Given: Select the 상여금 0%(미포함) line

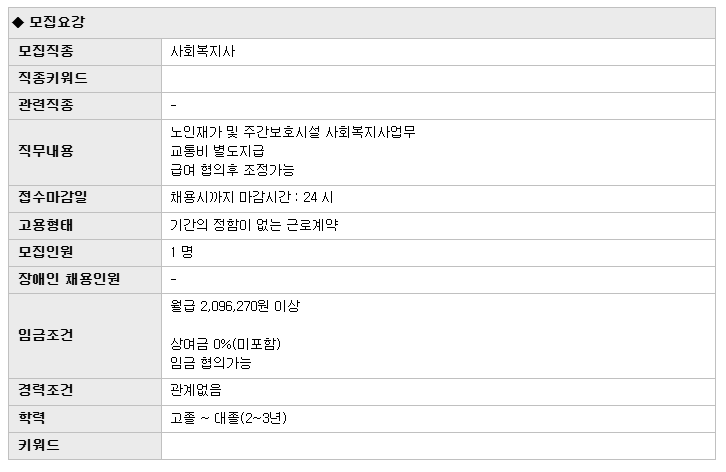Looking at the screenshot, I should tap(225, 344).
